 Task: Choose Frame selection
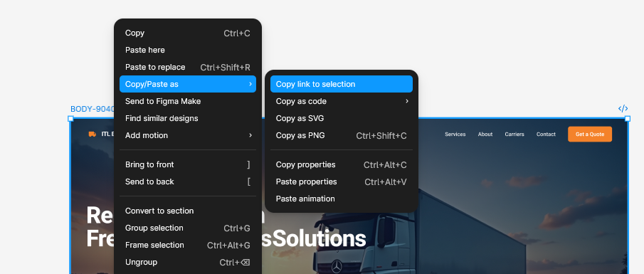[188, 246]
